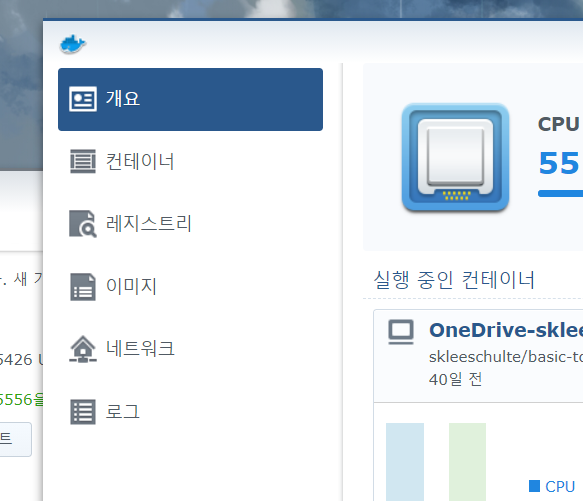Image resolution: width=583 pixels, height=501 pixels.
Task: Click the CPU usage progress bar
Action: (x=560, y=193)
